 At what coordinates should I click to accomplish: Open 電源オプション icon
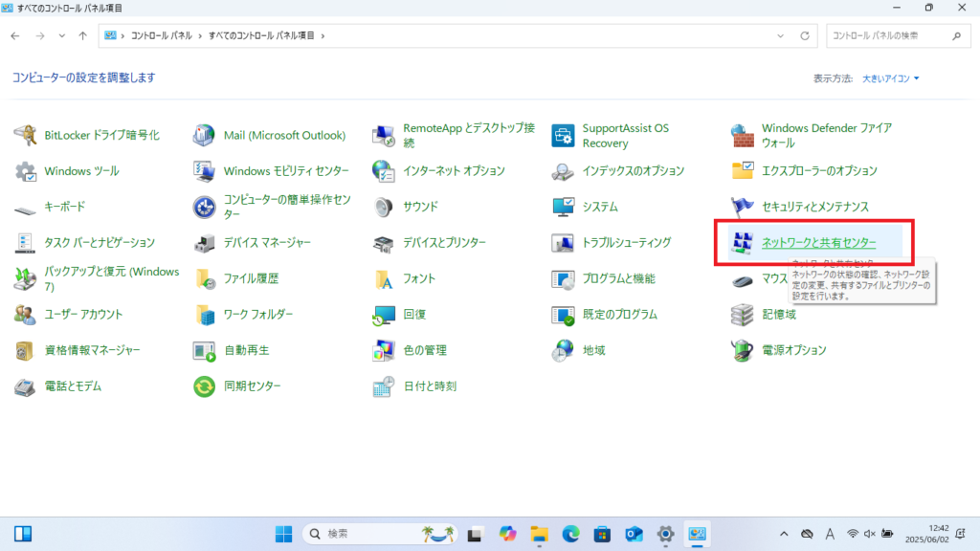(742, 350)
